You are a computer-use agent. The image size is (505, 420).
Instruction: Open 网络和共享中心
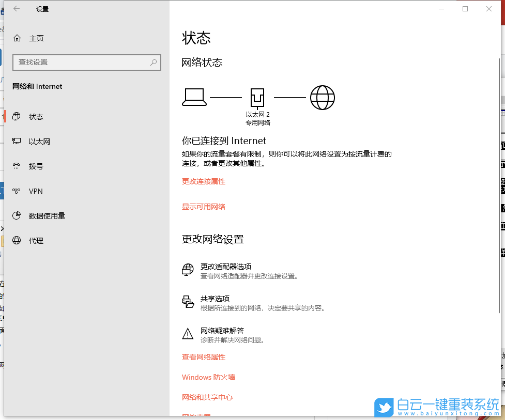[207, 397]
